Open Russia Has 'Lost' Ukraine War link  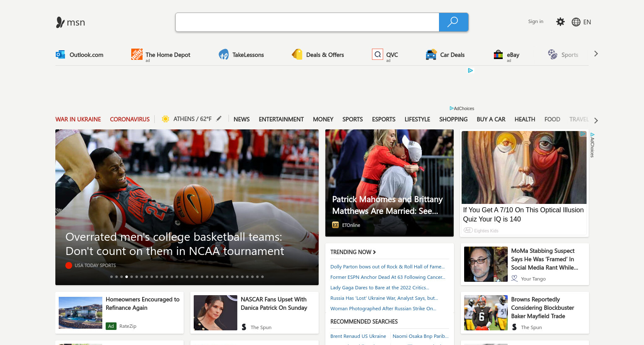384,298
